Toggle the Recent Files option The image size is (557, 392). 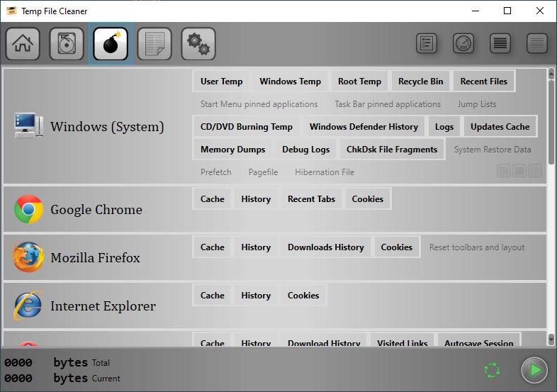[x=484, y=82]
